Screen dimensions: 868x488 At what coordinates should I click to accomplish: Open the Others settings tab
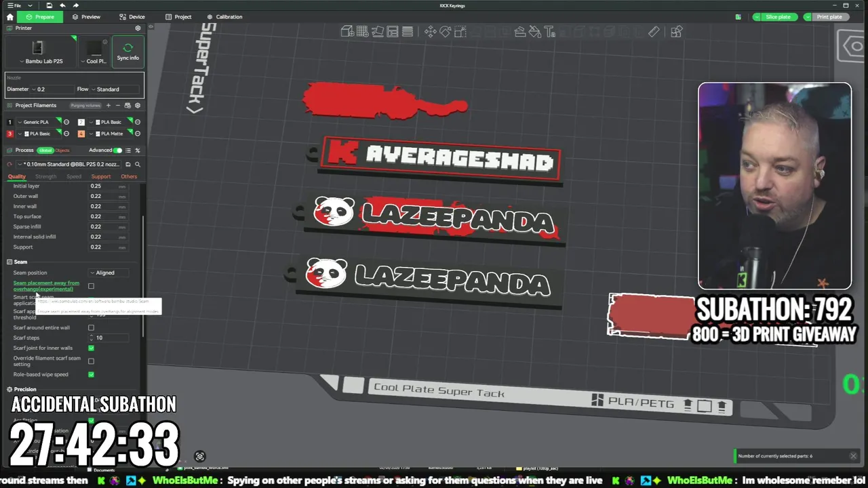point(129,176)
